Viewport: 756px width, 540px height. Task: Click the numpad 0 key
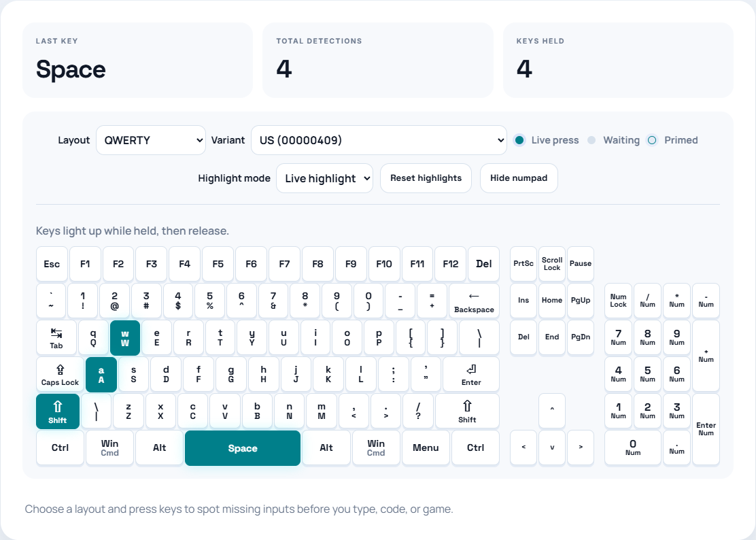tap(632, 448)
